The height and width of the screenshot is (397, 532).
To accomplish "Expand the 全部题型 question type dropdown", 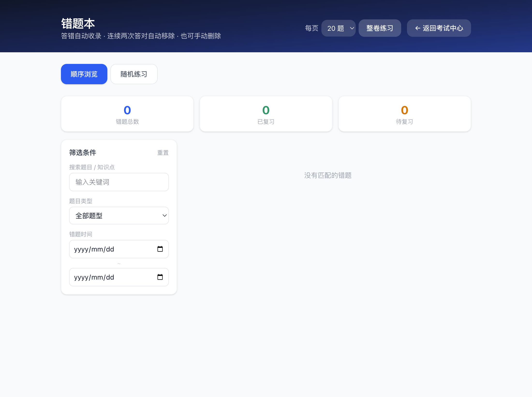I will (119, 215).
